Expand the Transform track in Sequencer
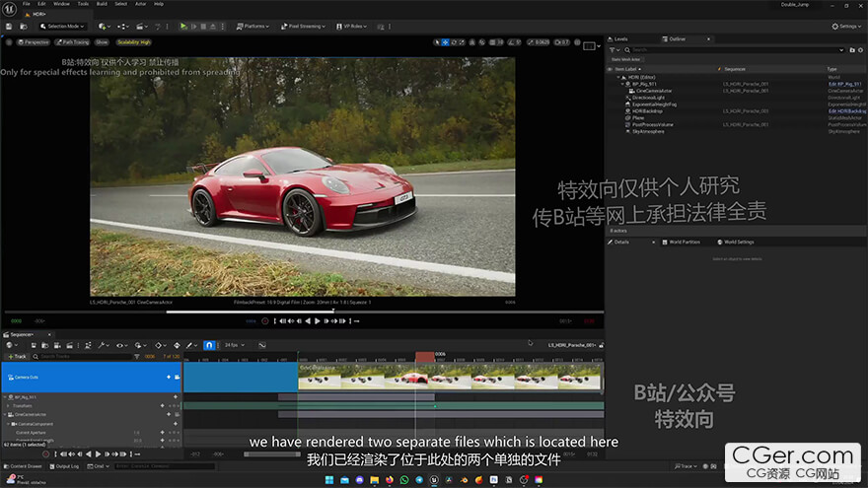The width and height of the screenshot is (868, 488). pyautogui.click(x=8, y=405)
